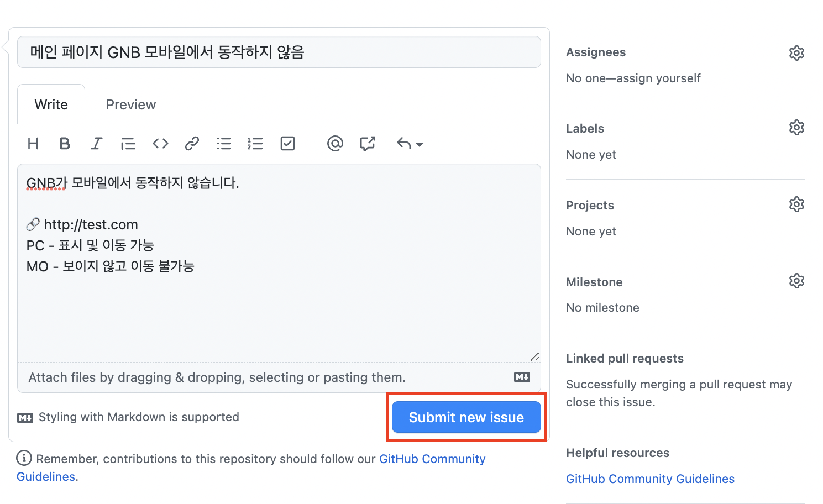Viewport: 823px width, 504px height.
Task: Open the Labels gear settings
Action: click(796, 128)
